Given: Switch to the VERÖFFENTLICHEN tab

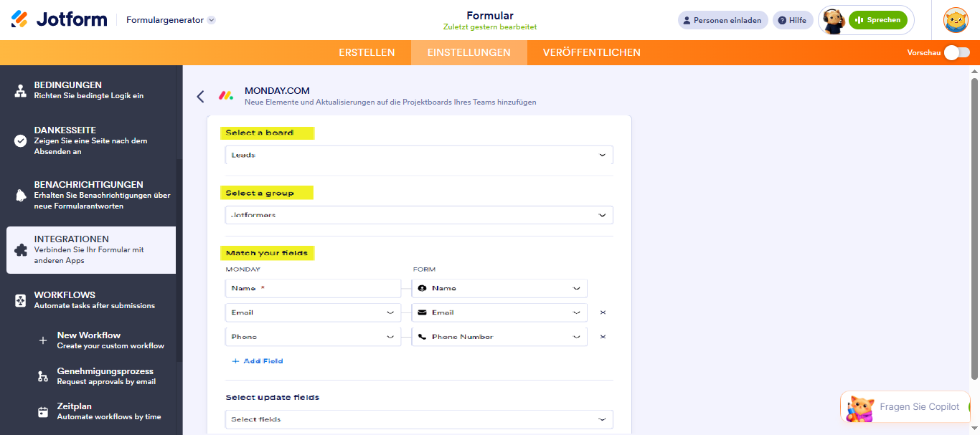Looking at the screenshot, I should (592, 52).
